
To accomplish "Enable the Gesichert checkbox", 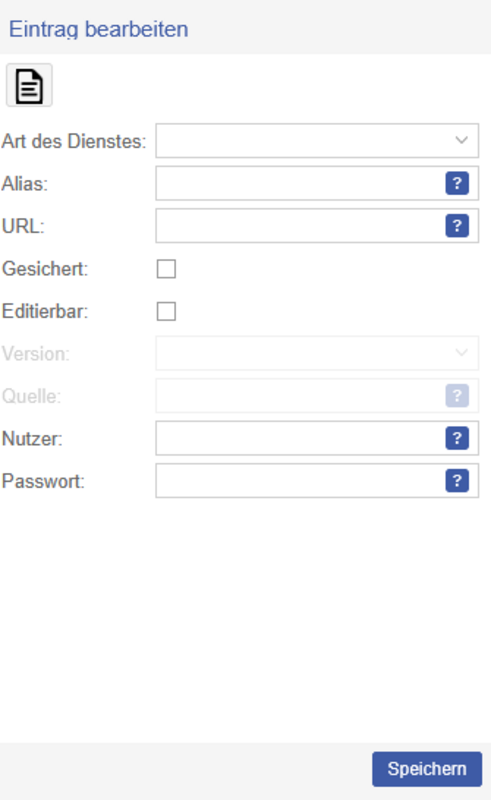I will click(x=166, y=269).
